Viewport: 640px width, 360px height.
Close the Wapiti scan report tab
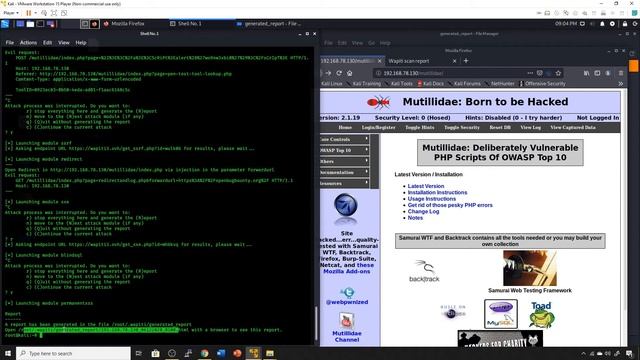pyautogui.click(x=455, y=61)
